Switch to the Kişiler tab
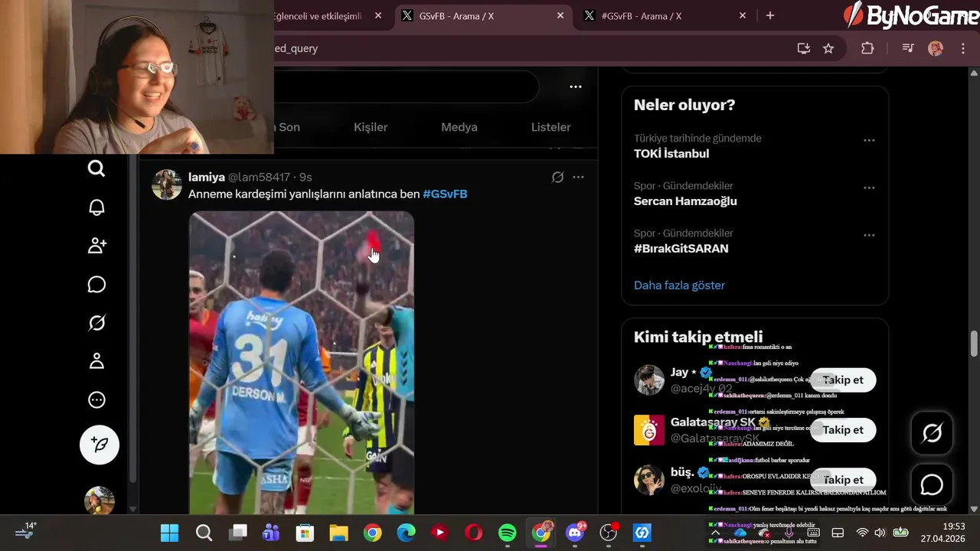The image size is (980, 551). [371, 127]
